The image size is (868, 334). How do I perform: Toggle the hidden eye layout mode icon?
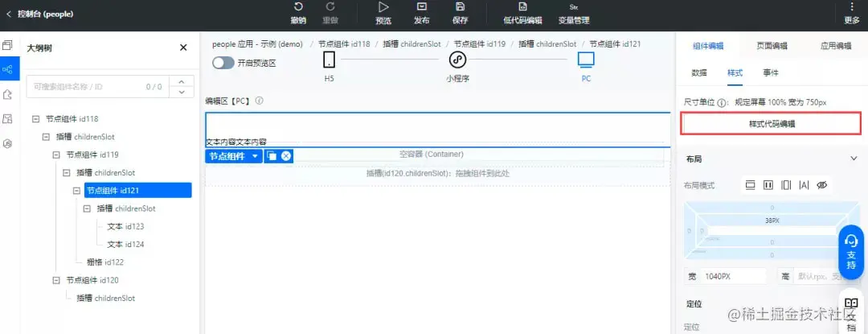point(822,185)
